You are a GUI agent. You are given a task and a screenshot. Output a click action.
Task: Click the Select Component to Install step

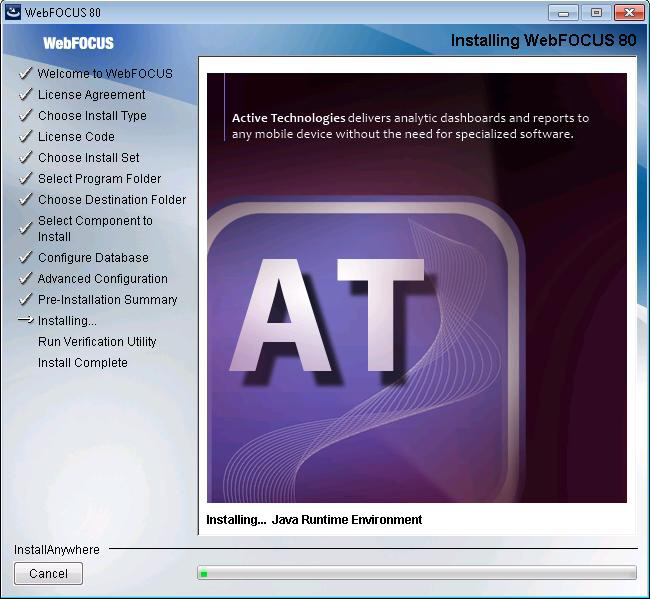pyautogui.click(x=95, y=228)
